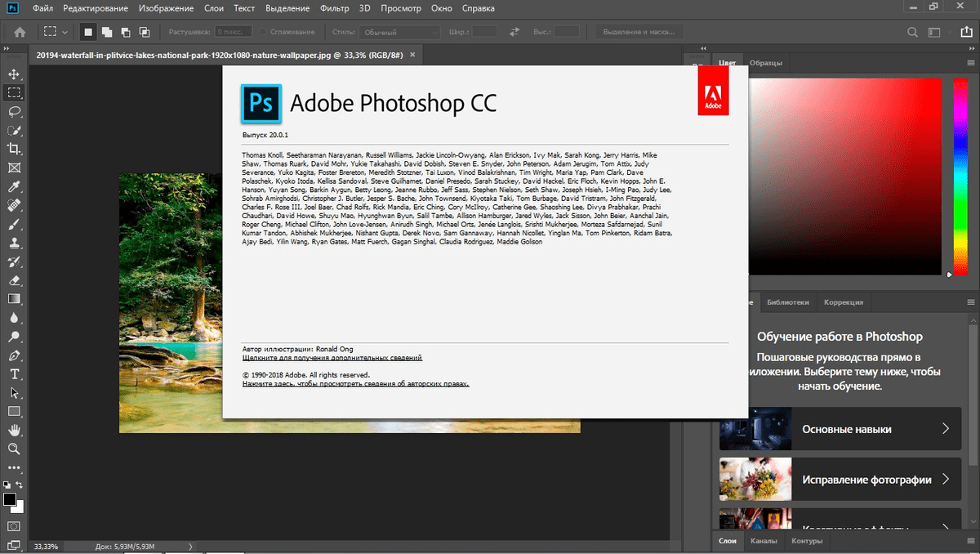The image size is (980, 554).
Task: Select the Eraser tool
Action: coord(14,280)
